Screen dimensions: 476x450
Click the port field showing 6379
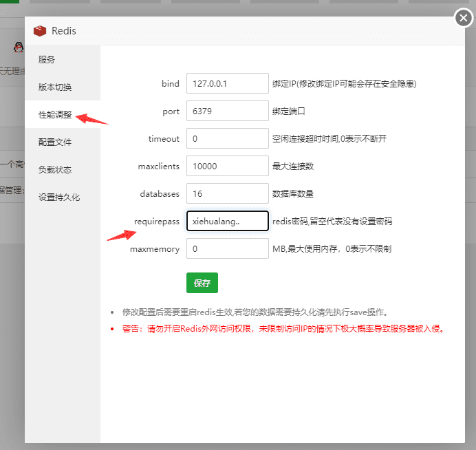coord(226,111)
